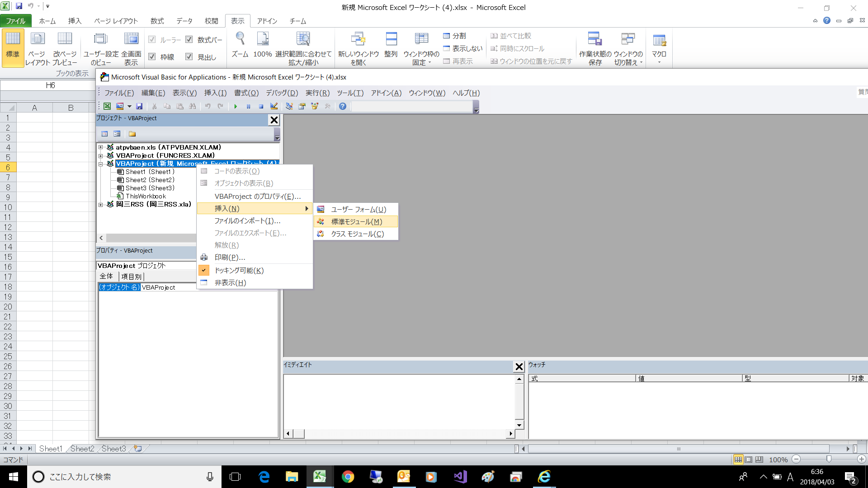
Task: Click the Design Mode icon in VBA toolbar
Action: click(x=274, y=106)
